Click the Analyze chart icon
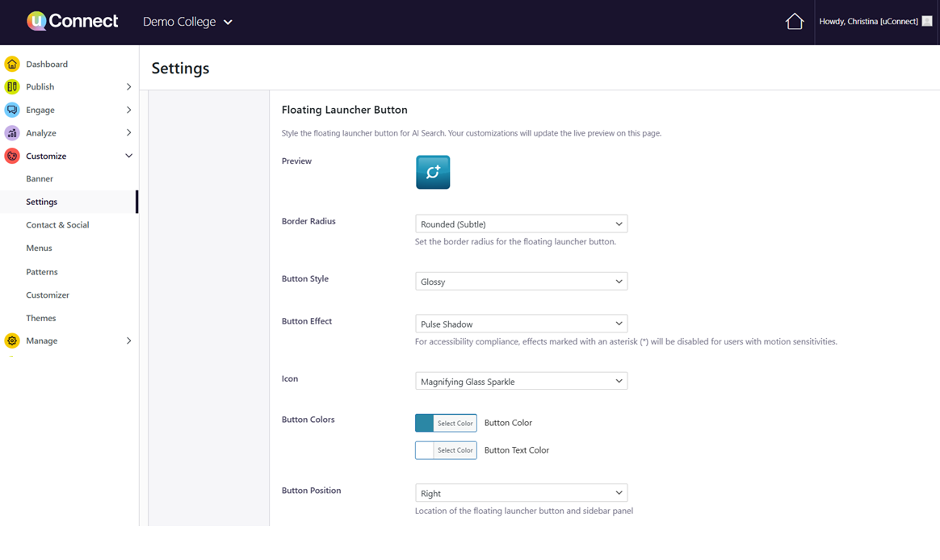The width and height of the screenshot is (940, 560). point(12,133)
